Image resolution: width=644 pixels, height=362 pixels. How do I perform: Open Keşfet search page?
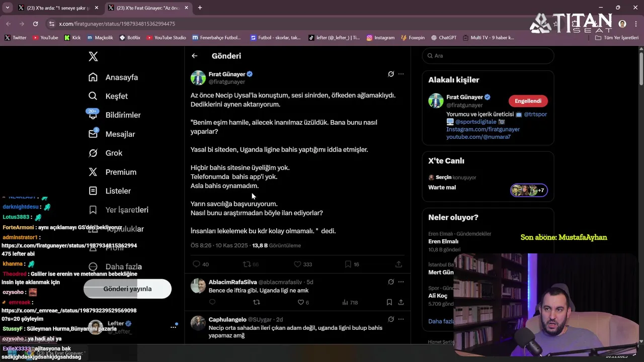tap(108, 96)
